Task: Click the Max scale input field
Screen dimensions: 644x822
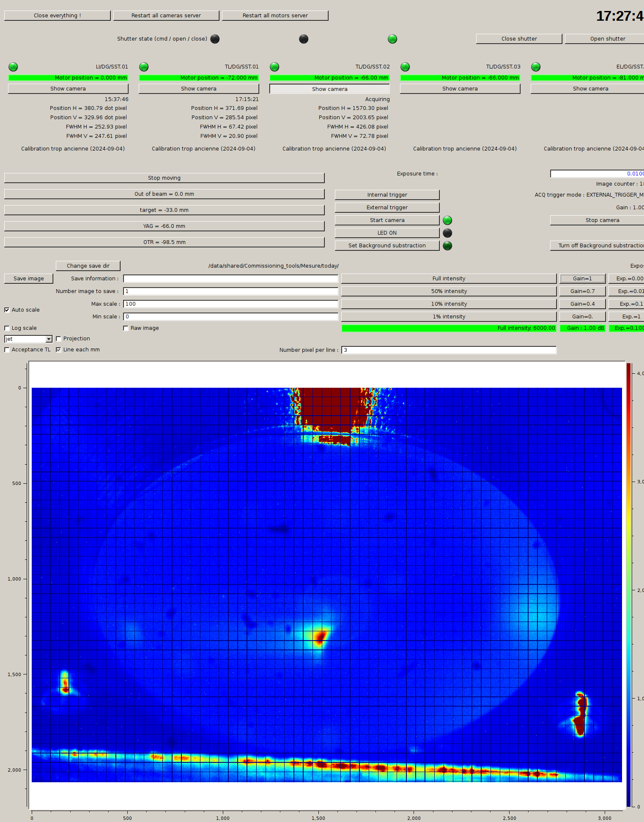Action: 230,304
